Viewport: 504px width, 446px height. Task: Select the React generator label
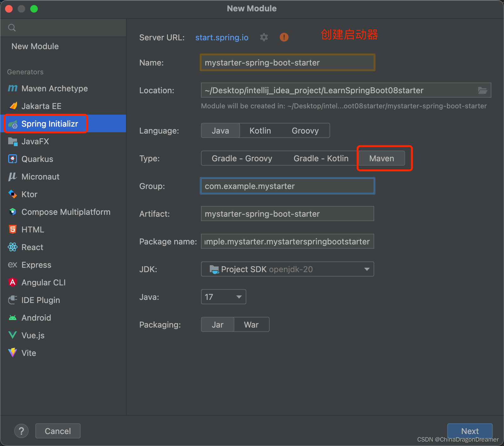pyautogui.click(x=32, y=247)
